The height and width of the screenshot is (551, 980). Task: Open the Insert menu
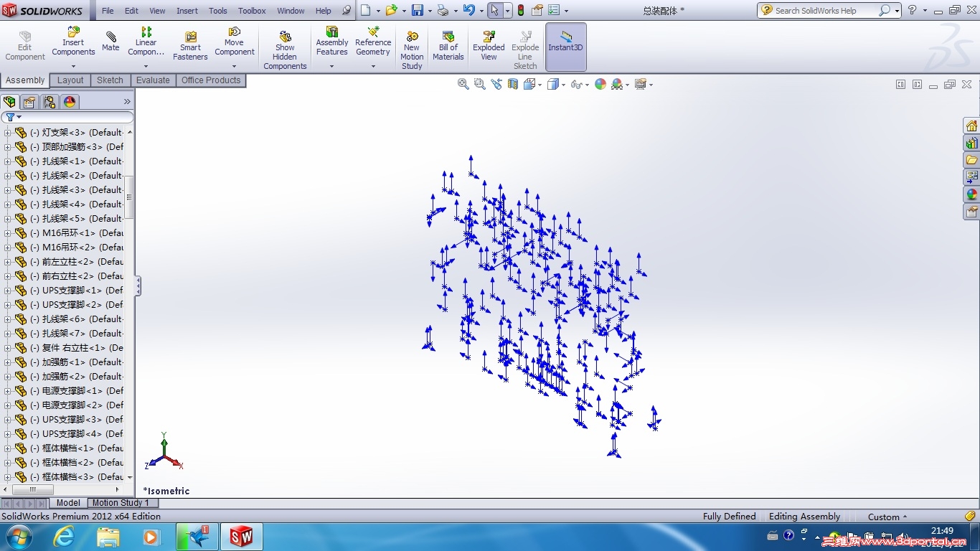coord(187,11)
